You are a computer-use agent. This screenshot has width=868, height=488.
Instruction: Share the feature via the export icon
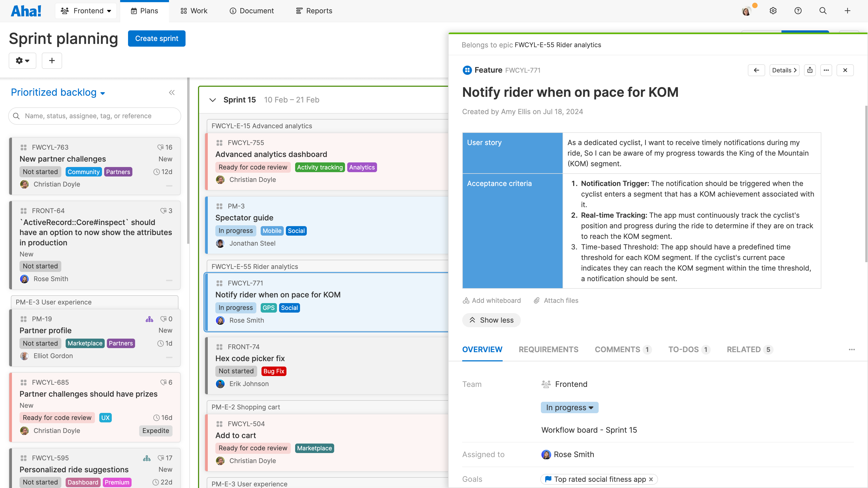coord(810,70)
